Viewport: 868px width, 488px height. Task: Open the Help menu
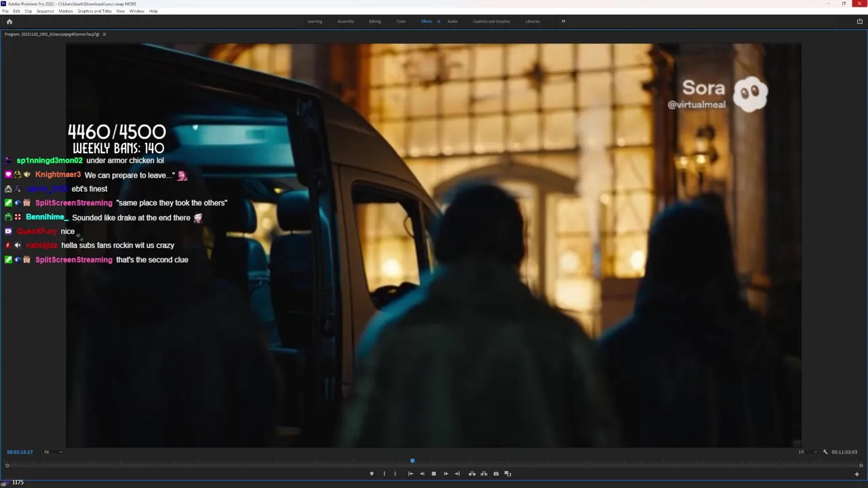(153, 11)
